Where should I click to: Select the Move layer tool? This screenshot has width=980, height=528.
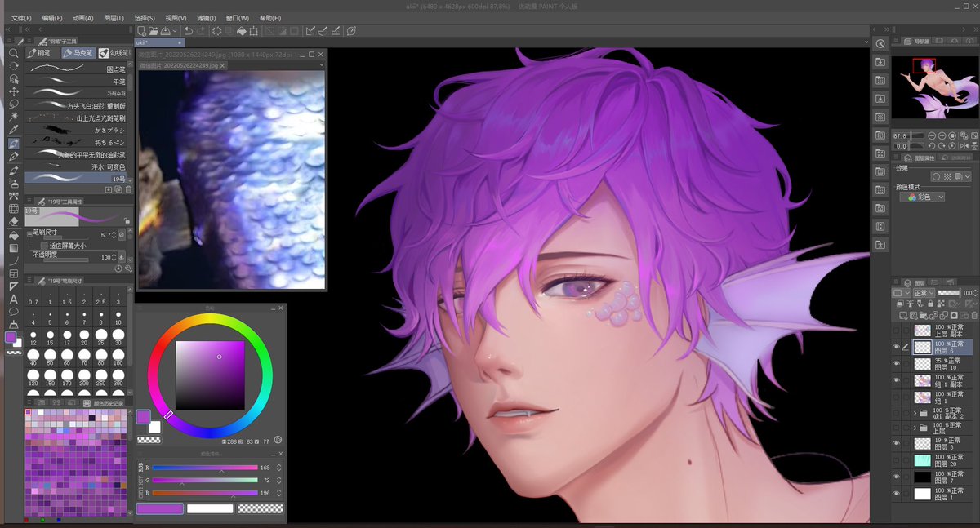click(13, 91)
